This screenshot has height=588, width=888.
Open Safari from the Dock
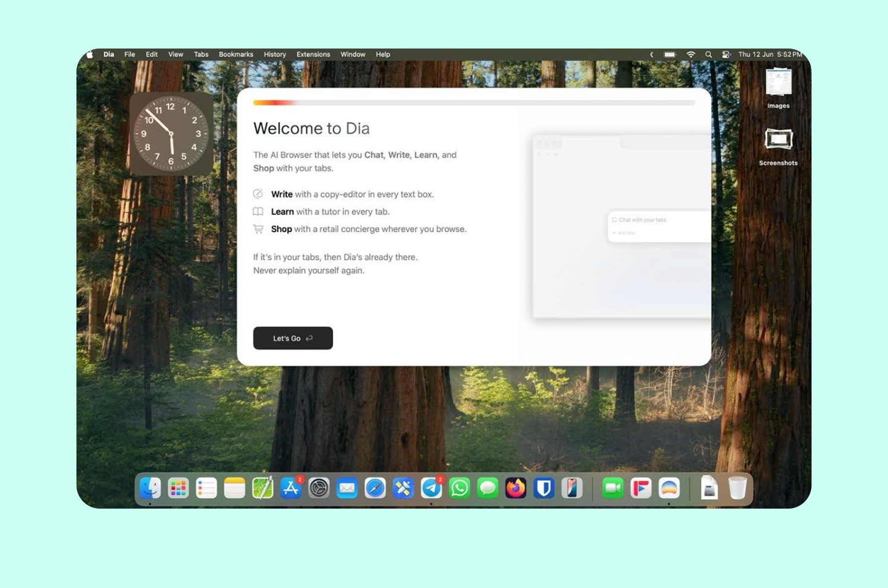[x=375, y=488]
